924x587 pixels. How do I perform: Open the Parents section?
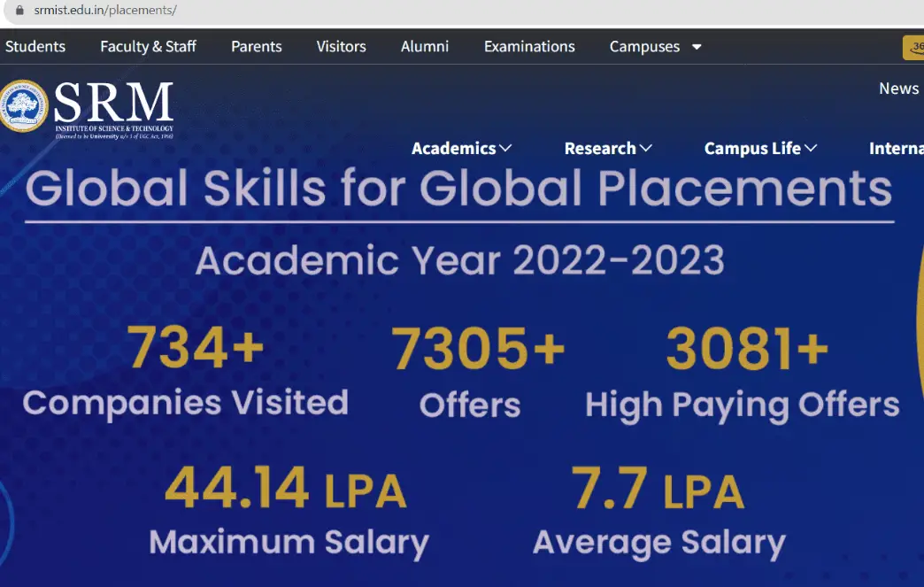tap(257, 47)
